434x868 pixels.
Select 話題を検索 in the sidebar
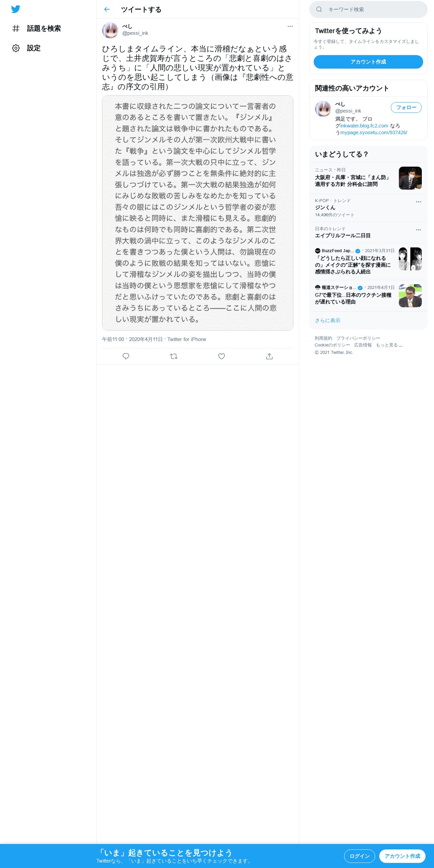click(x=44, y=28)
